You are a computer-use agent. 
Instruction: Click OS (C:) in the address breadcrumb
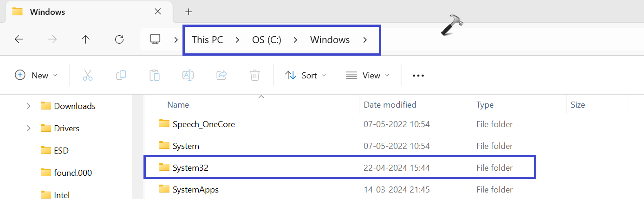pyautogui.click(x=267, y=40)
